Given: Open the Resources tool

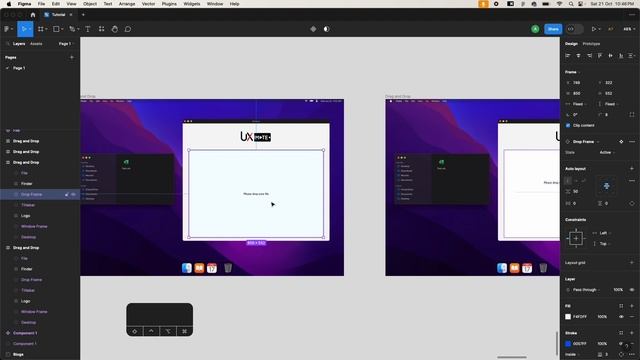Looking at the screenshot, I should pyautogui.click(x=102, y=29).
